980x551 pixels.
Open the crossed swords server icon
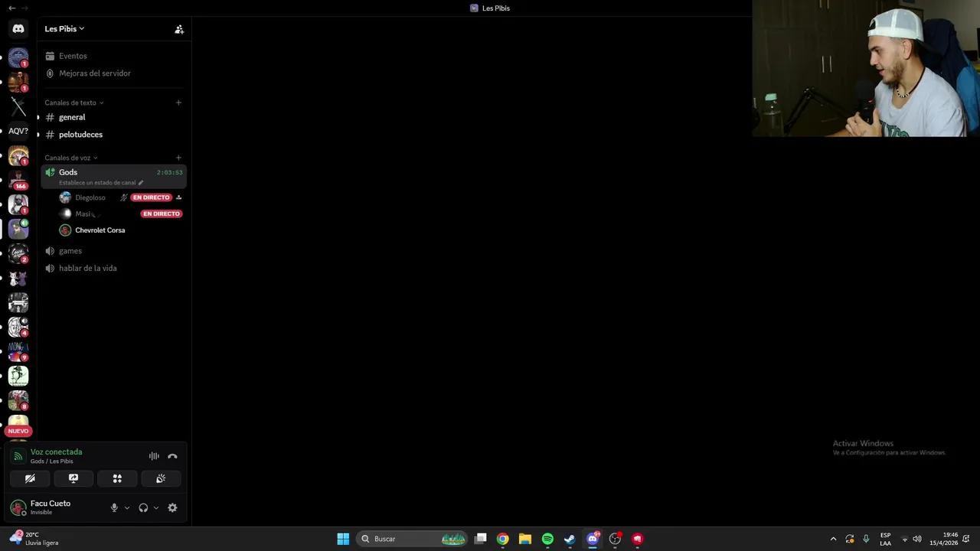coord(18,106)
